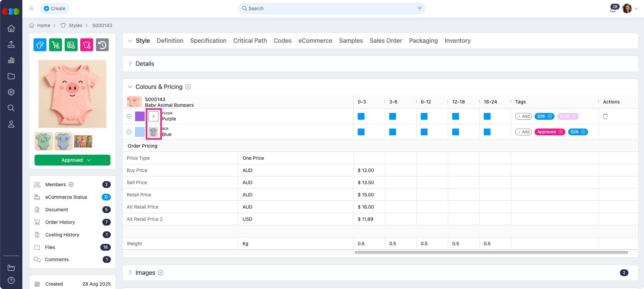Delete the Purple colour row with trash icon
644x289 pixels.
[x=605, y=116]
